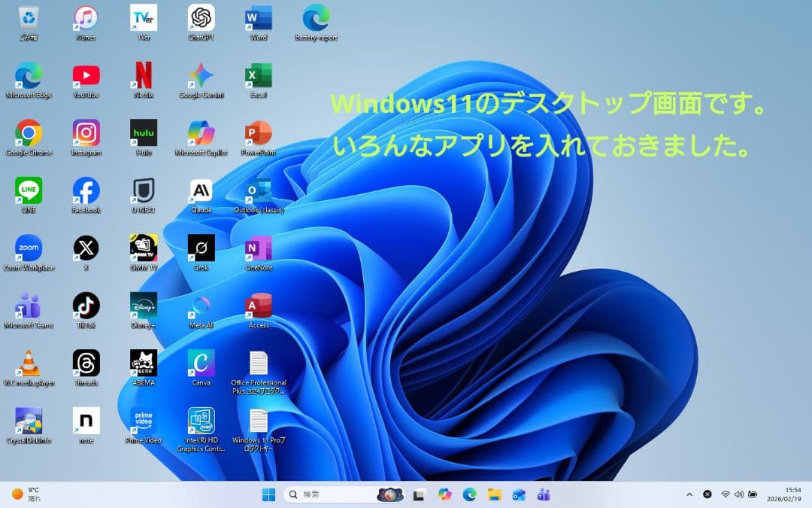
Task: Open CrystalDiskInfo
Action: point(29,419)
